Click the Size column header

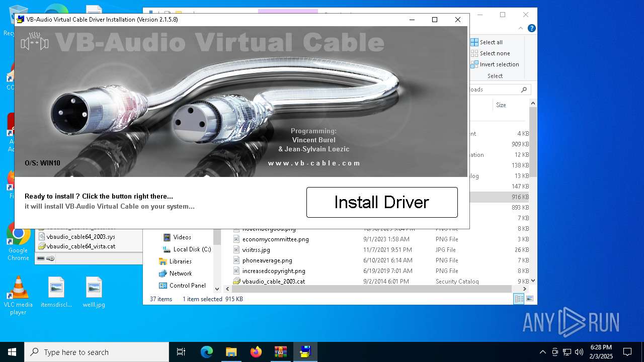(501, 105)
